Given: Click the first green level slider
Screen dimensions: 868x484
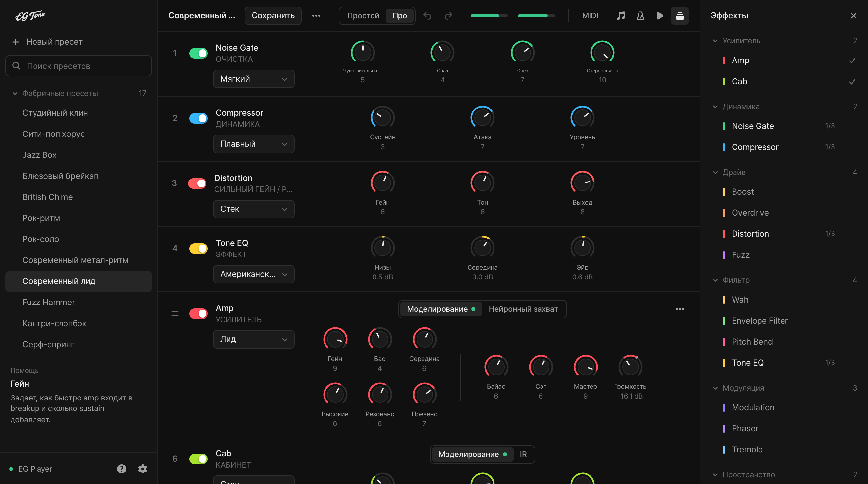Looking at the screenshot, I should click(x=489, y=15).
